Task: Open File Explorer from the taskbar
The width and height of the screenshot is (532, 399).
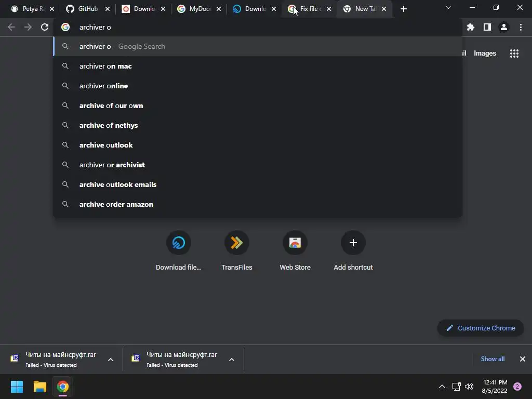Action: [39, 387]
